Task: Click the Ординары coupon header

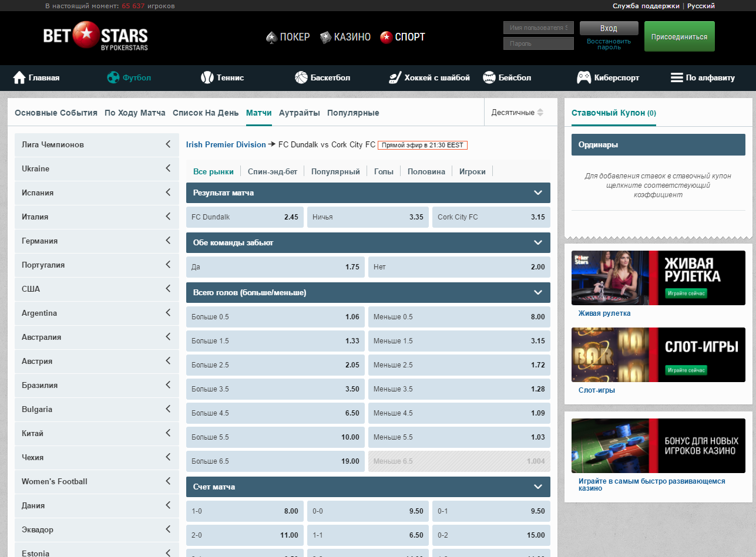Action: (658, 144)
